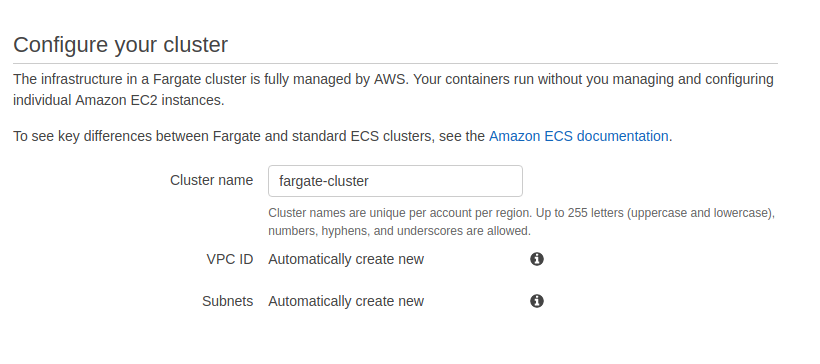Select the 'Configure your cluster' heading
This screenshot has height=364, width=820.
tap(120, 45)
